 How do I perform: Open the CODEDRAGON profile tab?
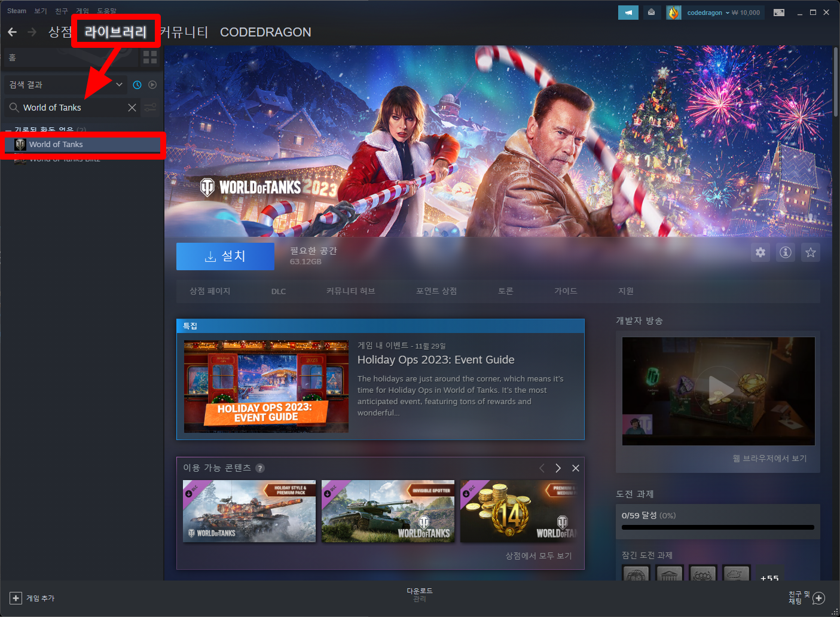coord(265,32)
